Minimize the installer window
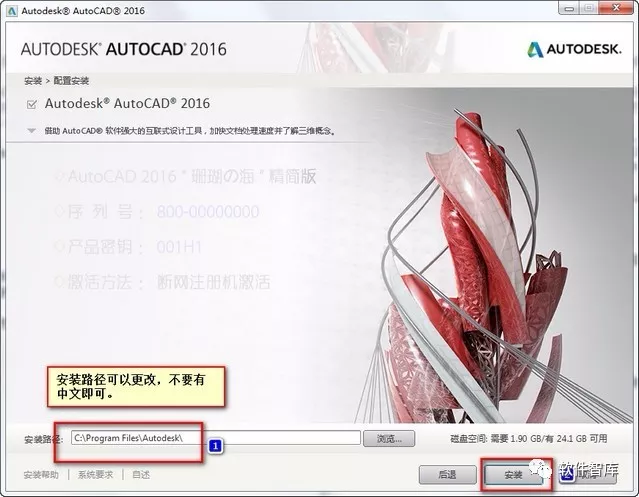 pyautogui.click(x=570, y=8)
